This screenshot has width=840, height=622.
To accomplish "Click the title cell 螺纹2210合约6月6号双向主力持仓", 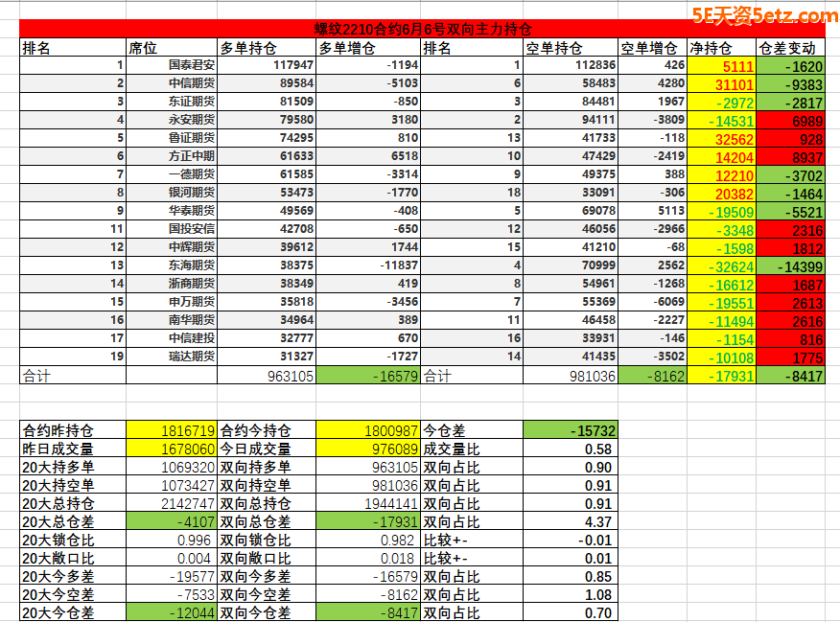I will [423, 29].
